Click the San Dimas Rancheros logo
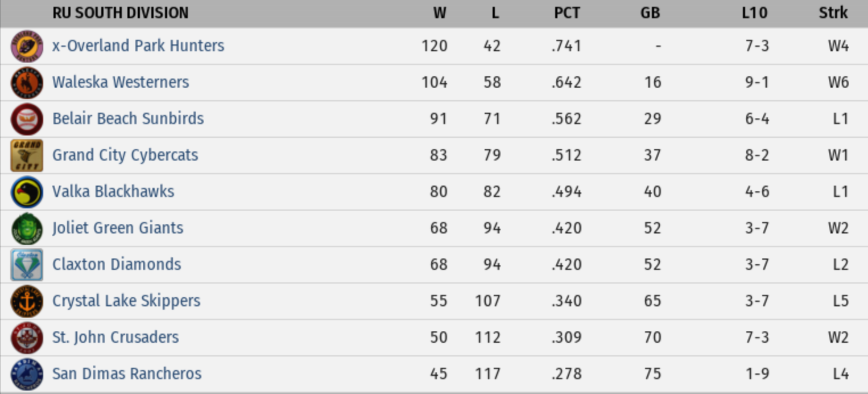Screen dimensions: 868x394 [x=27, y=374]
